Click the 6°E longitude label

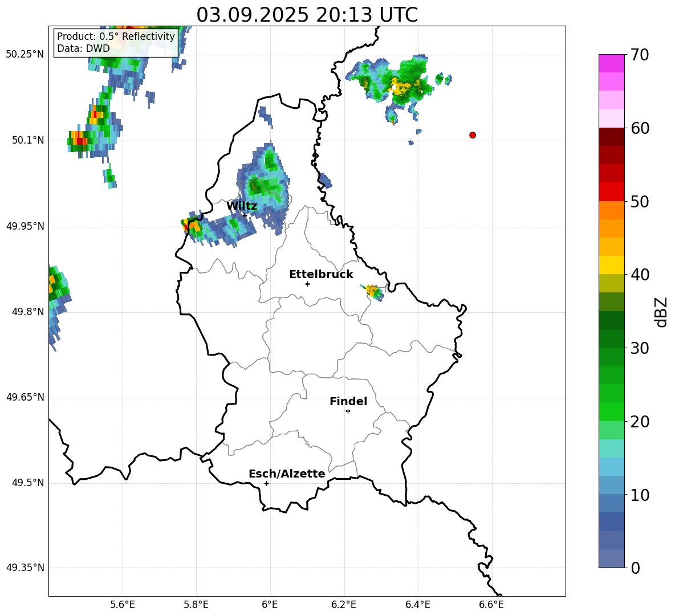click(x=270, y=605)
